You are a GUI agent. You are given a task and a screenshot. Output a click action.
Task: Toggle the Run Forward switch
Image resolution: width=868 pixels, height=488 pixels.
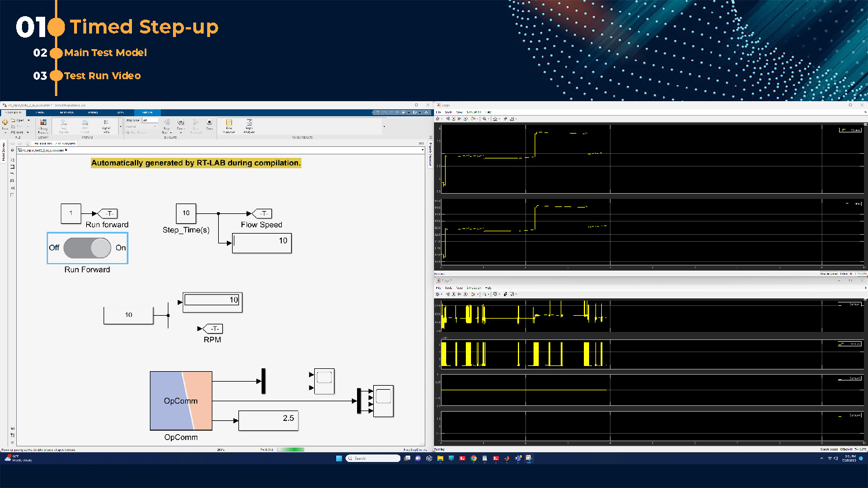[87, 248]
